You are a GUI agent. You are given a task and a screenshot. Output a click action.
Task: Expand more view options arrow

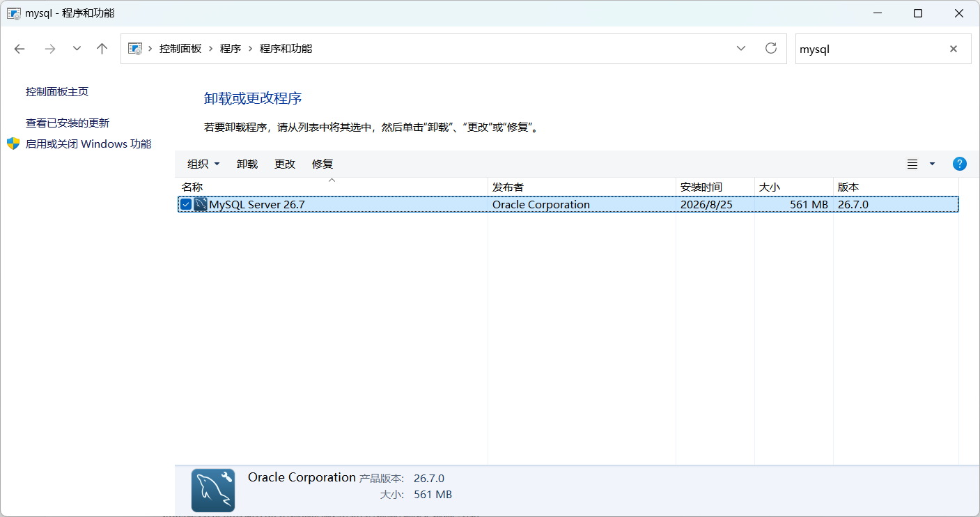coord(933,164)
